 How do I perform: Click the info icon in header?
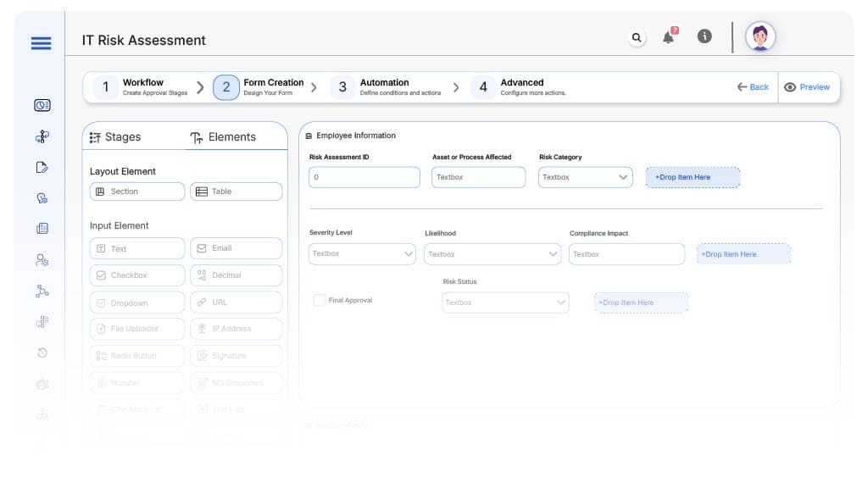point(704,36)
